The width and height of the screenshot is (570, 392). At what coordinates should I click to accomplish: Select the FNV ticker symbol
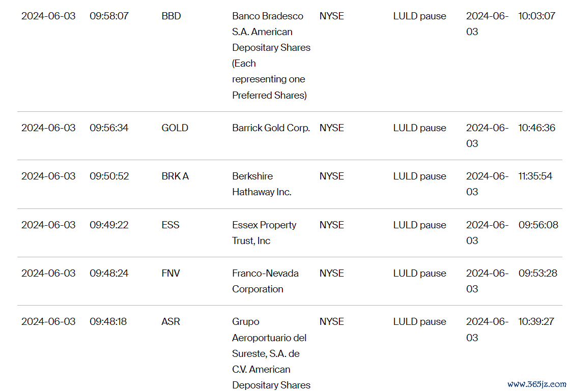tap(171, 273)
